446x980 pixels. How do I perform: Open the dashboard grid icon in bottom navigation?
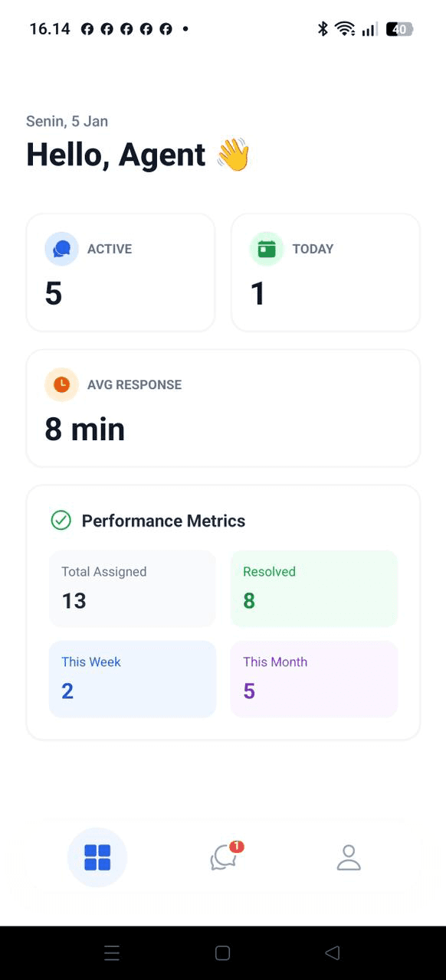[x=97, y=857]
